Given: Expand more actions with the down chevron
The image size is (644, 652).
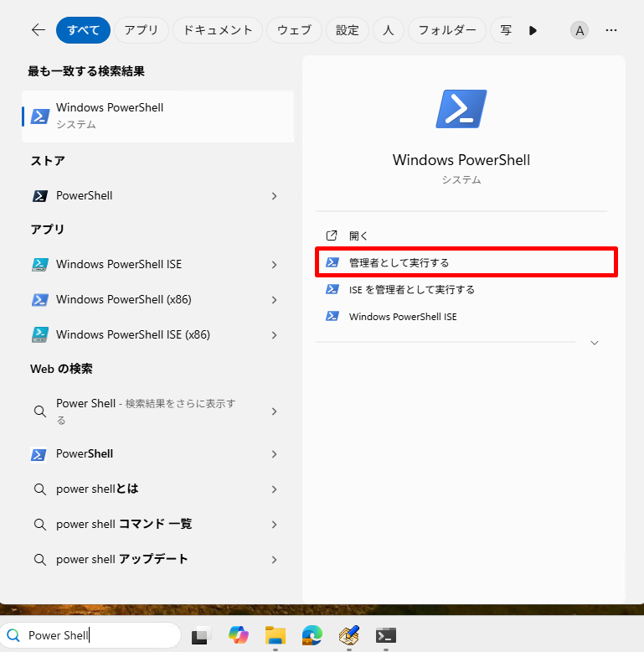Looking at the screenshot, I should pyautogui.click(x=595, y=343).
